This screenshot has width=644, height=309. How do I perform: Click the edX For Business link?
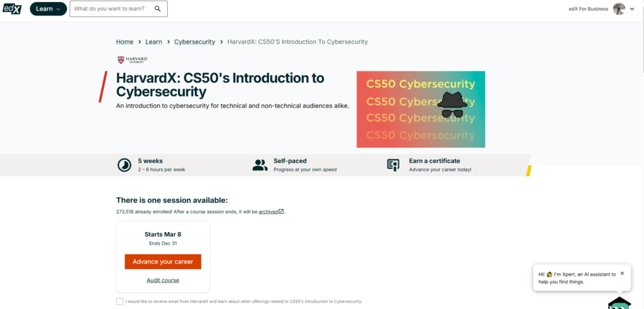point(588,9)
